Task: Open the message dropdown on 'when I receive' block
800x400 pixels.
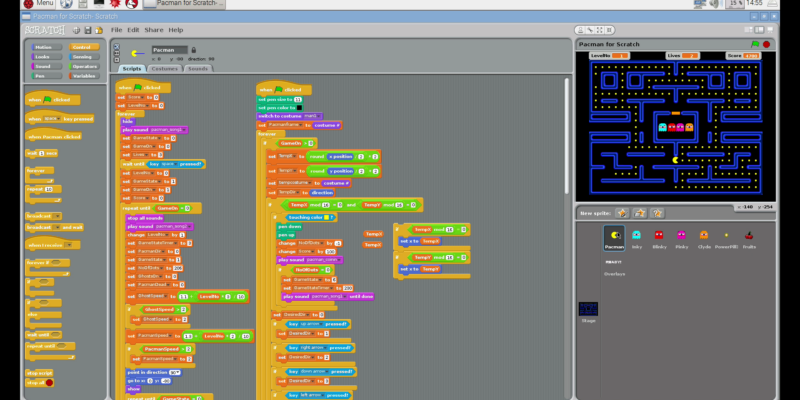Action: point(68,245)
